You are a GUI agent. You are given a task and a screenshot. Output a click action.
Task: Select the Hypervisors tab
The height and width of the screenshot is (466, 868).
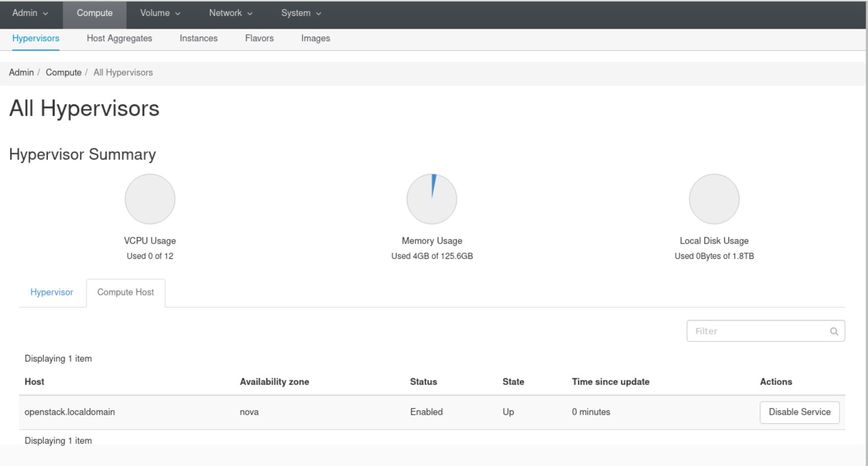35,38
